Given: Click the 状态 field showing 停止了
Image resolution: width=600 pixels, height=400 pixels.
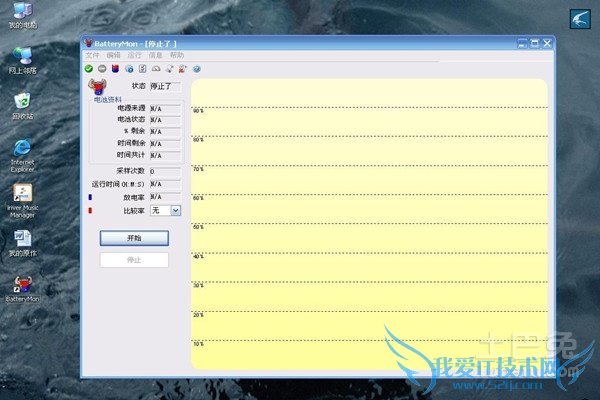Looking at the screenshot, I should coord(165,87).
